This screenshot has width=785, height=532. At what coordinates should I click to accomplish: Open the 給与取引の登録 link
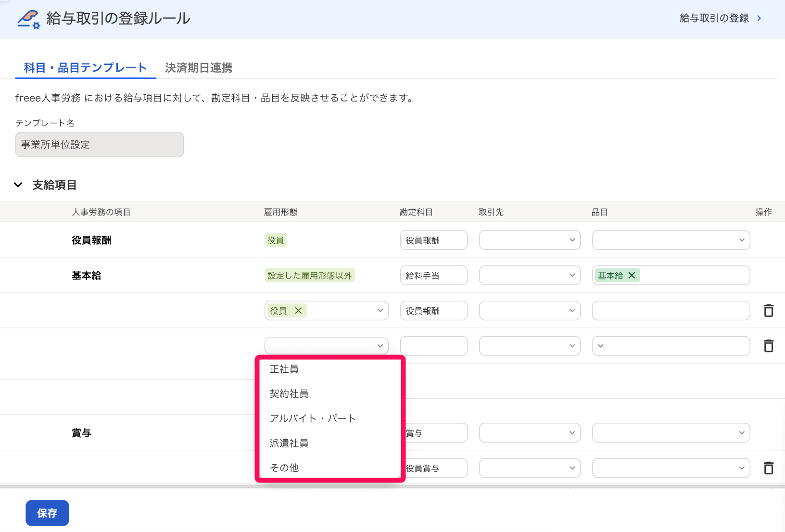pos(714,18)
